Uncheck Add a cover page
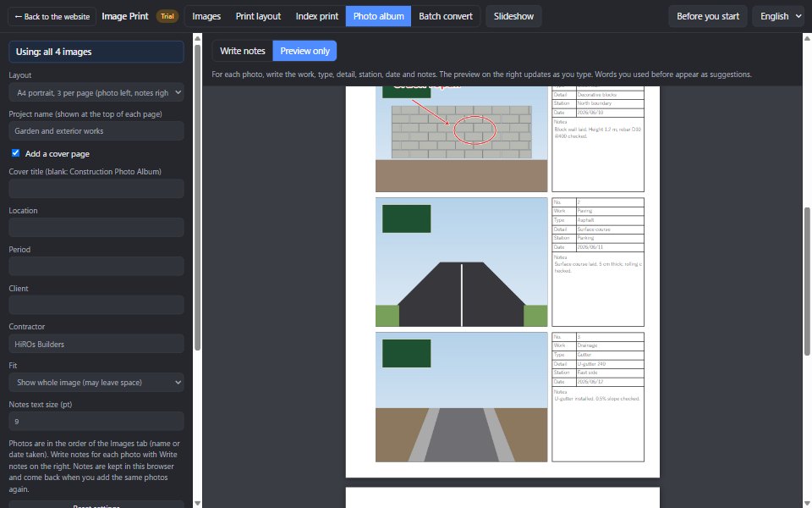The width and height of the screenshot is (812, 508). coord(15,153)
